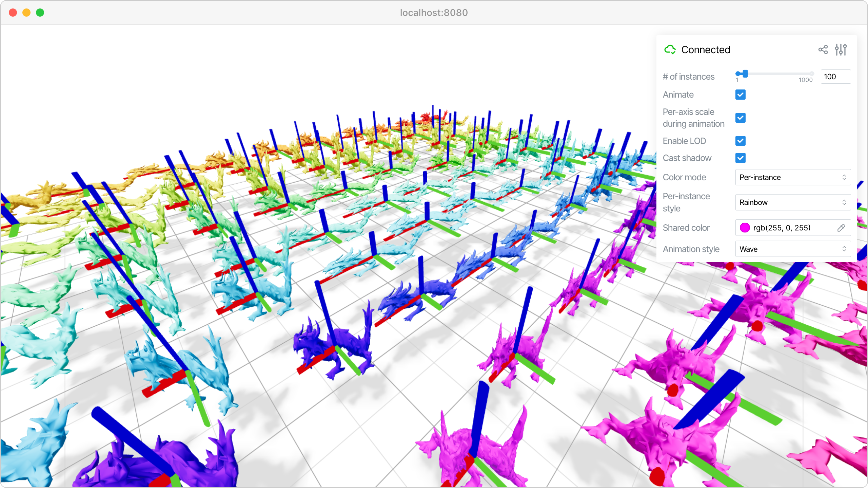Click the localhost:8080 window title
The width and height of the screenshot is (868, 488).
(x=434, y=13)
